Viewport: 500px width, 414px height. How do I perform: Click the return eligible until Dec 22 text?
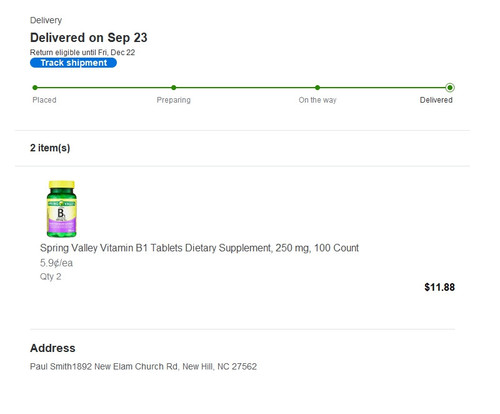click(x=82, y=52)
